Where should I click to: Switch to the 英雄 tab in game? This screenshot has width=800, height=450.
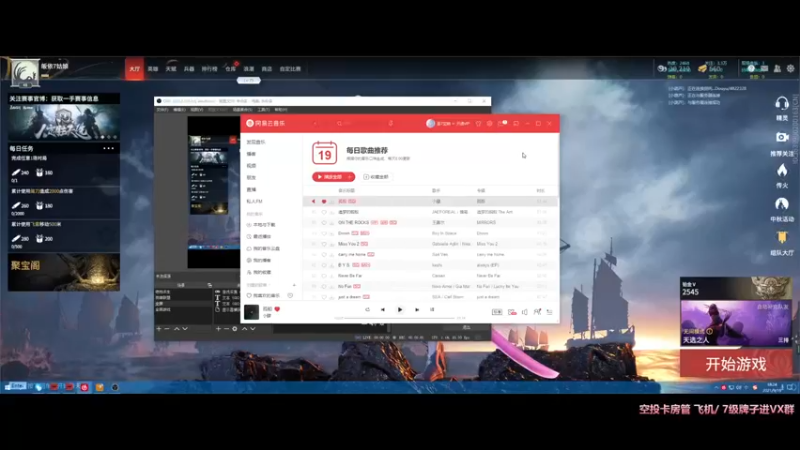pos(153,69)
